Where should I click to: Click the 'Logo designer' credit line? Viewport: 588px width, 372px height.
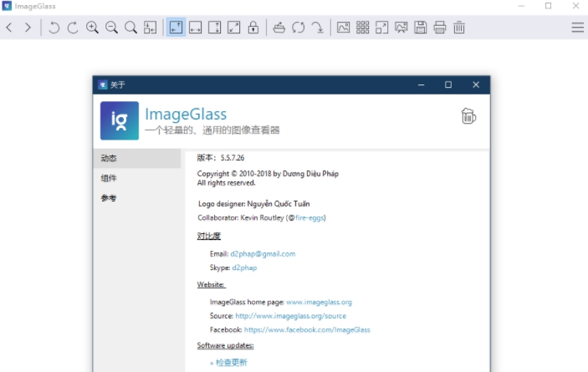point(254,204)
